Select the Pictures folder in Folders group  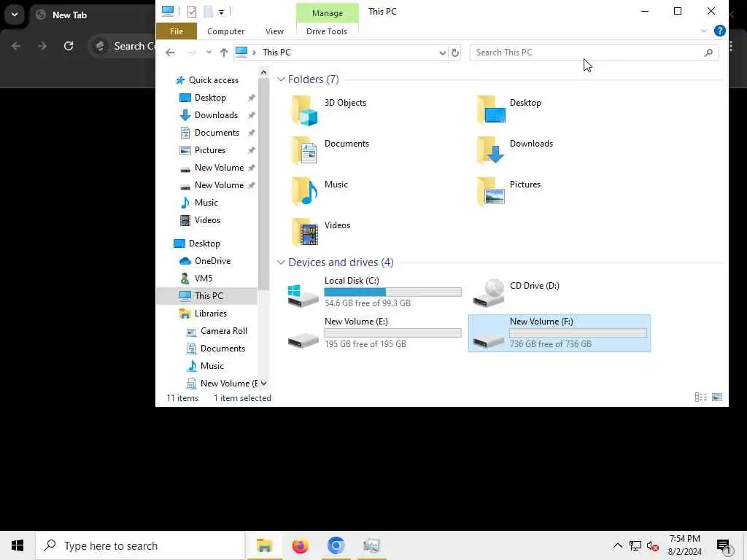[508, 192]
